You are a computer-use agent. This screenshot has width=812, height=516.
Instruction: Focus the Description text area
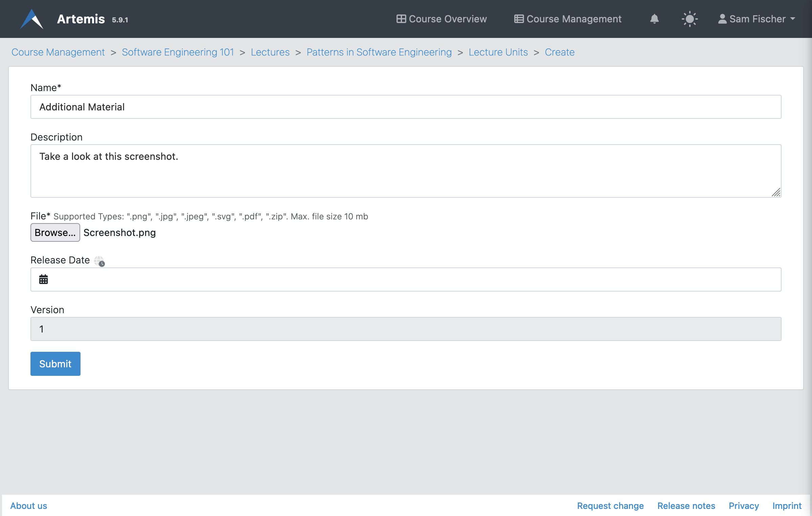pos(406,171)
